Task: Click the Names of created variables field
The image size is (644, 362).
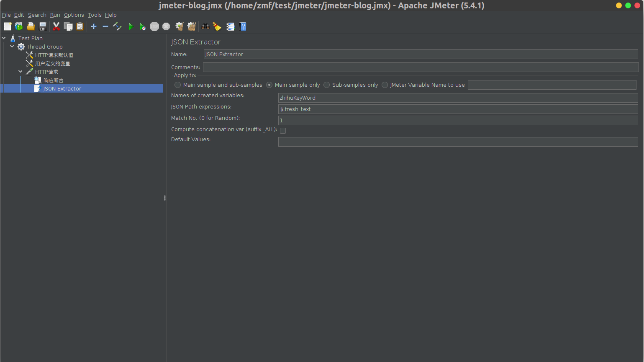Action: [458, 98]
